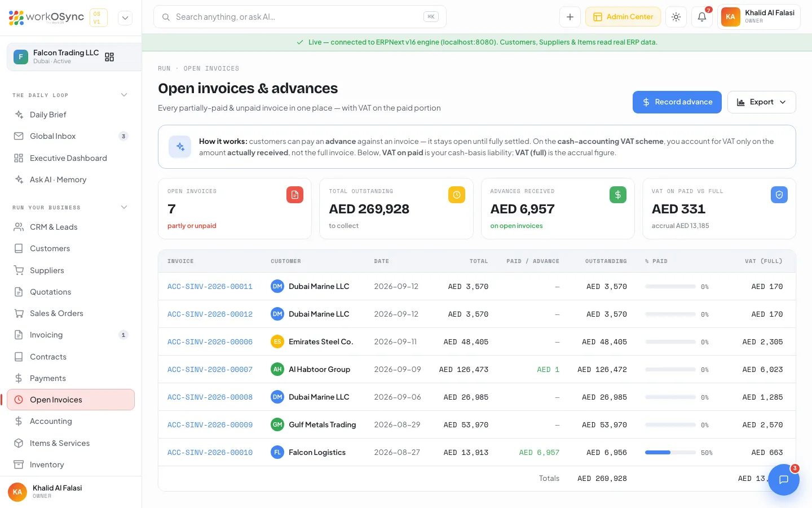Click the RUN breadcrumb
812x508 pixels.
pos(164,68)
